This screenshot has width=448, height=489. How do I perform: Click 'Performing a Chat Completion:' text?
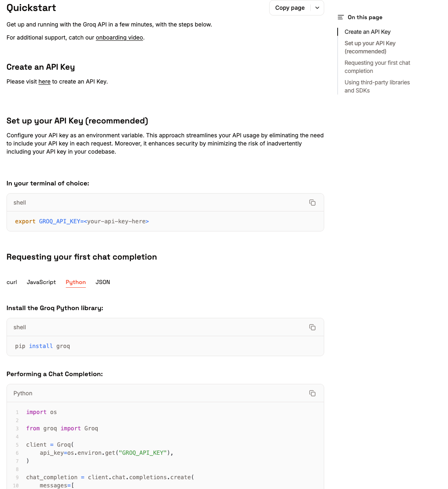[x=55, y=374]
